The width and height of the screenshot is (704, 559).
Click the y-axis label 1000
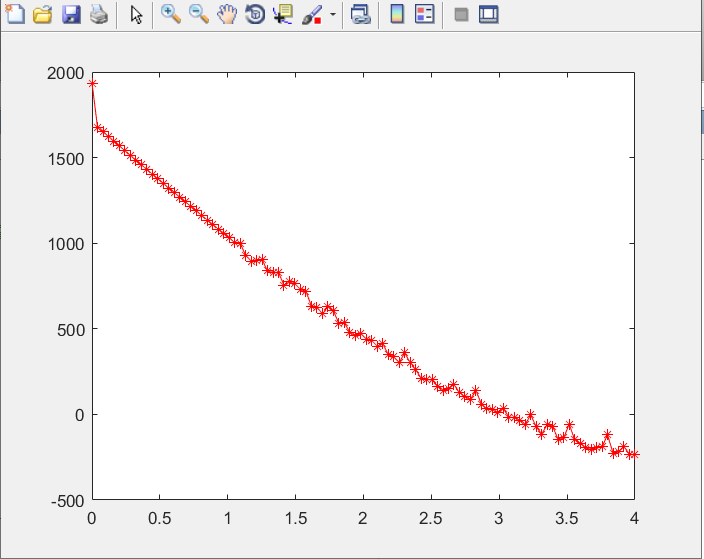(66, 245)
